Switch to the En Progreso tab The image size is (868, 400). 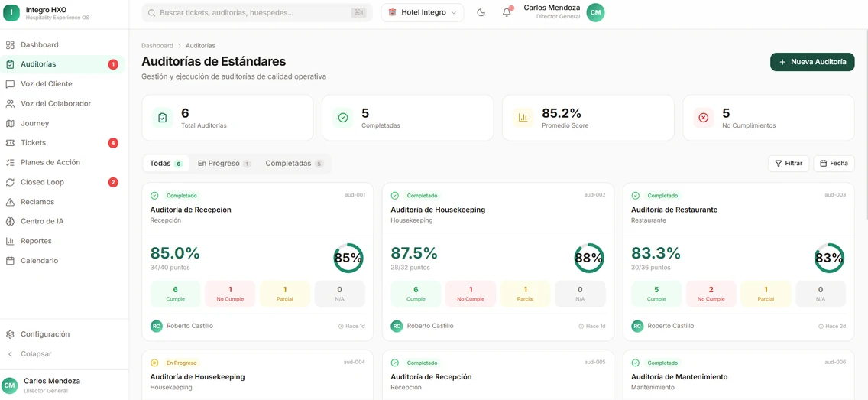click(224, 164)
